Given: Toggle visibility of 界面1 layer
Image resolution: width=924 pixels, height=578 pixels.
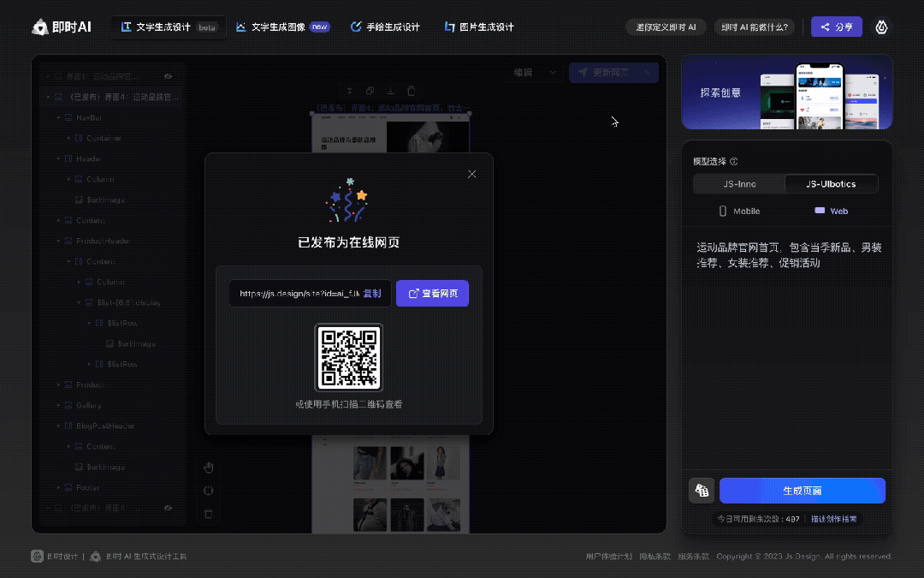Looking at the screenshot, I should 168,76.
